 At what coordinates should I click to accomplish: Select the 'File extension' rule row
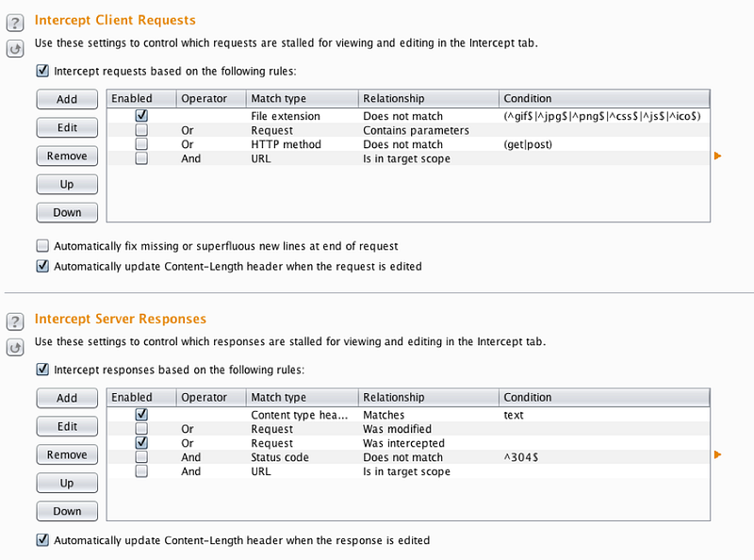click(x=408, y=116)
